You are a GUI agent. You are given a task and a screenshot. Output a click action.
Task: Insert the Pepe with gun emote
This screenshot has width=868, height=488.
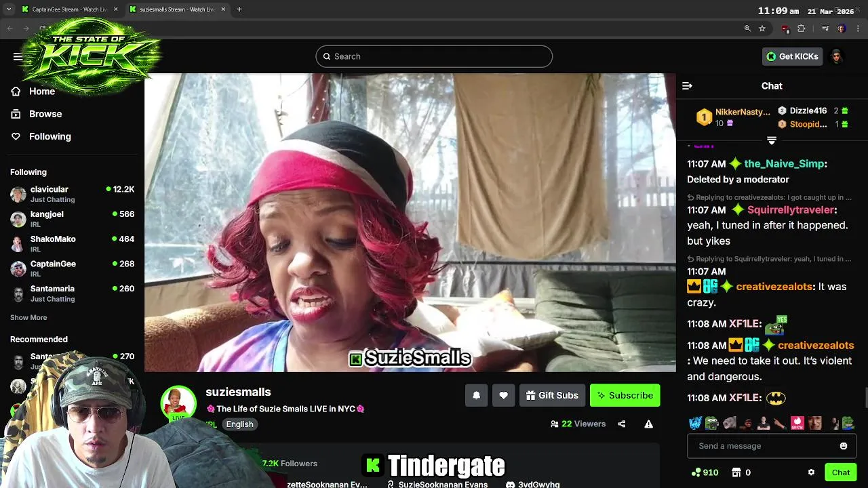tap(711, 424)
